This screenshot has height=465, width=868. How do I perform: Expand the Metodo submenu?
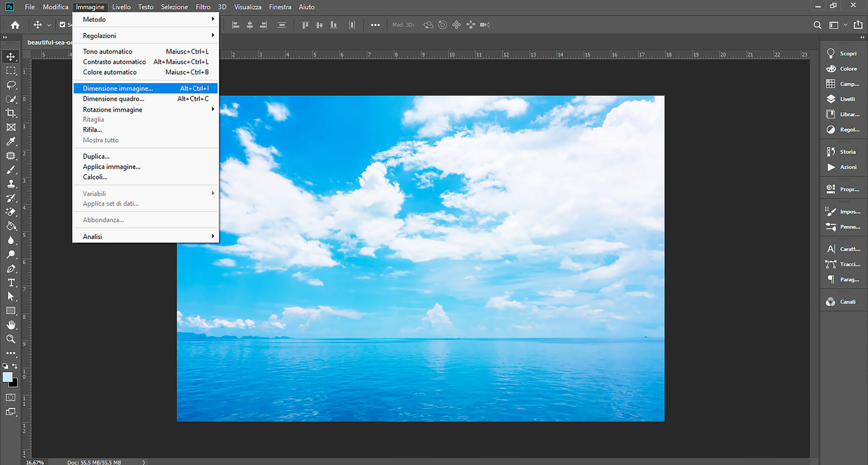pos(145,19)
